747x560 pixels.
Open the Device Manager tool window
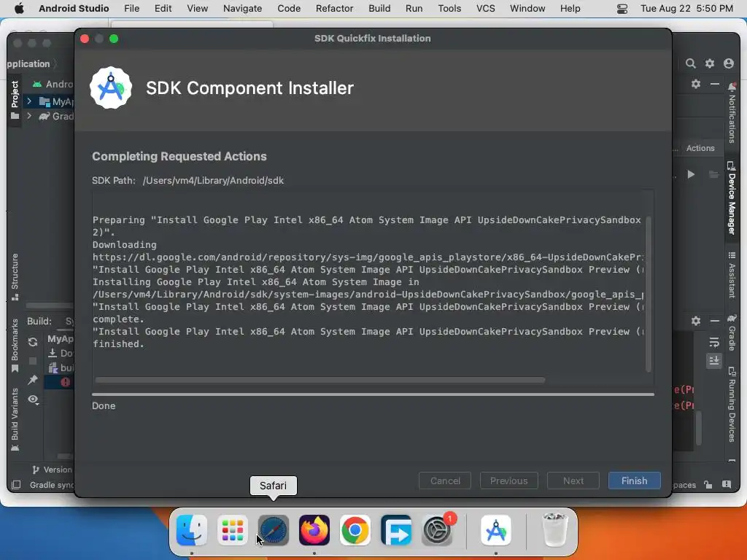click(x=732, y=198)
